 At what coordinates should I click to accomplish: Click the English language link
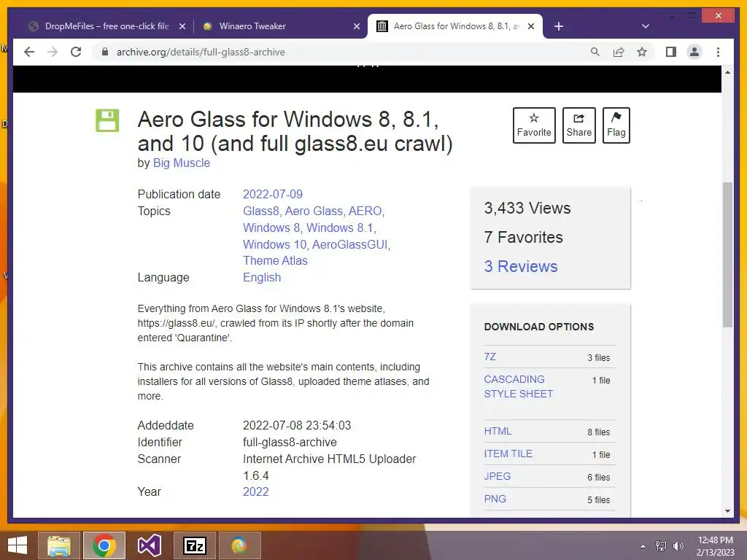(x=262, y=277)
